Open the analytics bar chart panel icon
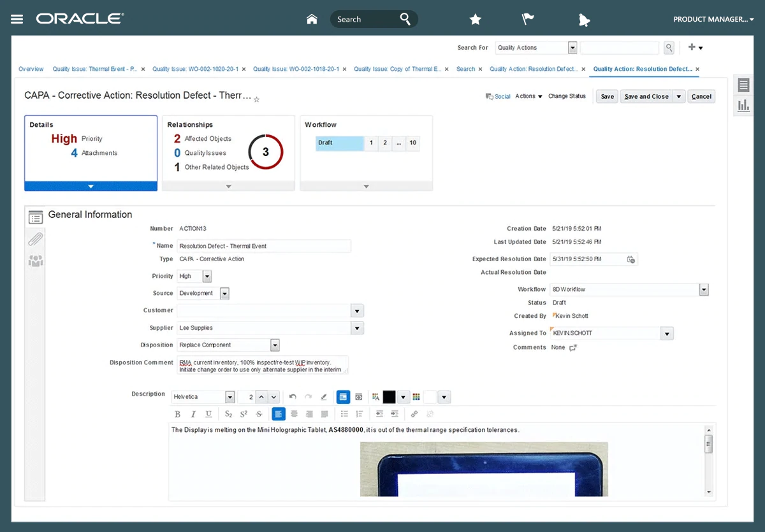The width and height of the screenshot is (765, 532). pos(743,106)
